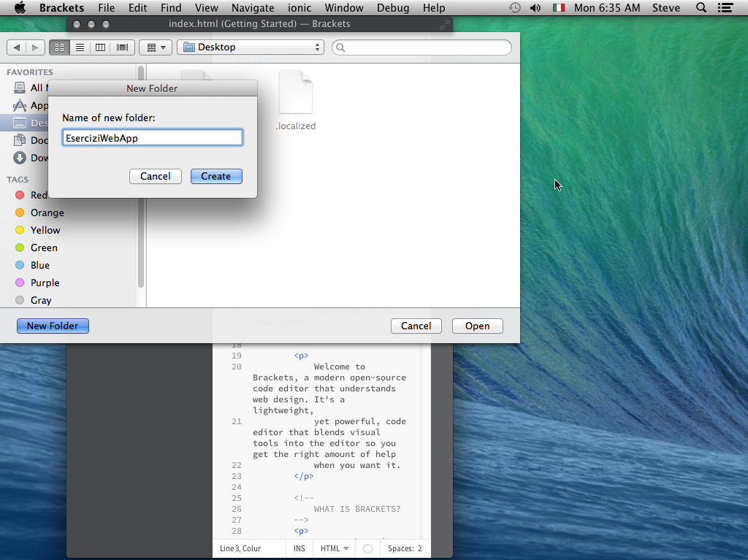
Task: Cancel the New Folder dialog
Action: pyautogui.click(x=155, y=176)
